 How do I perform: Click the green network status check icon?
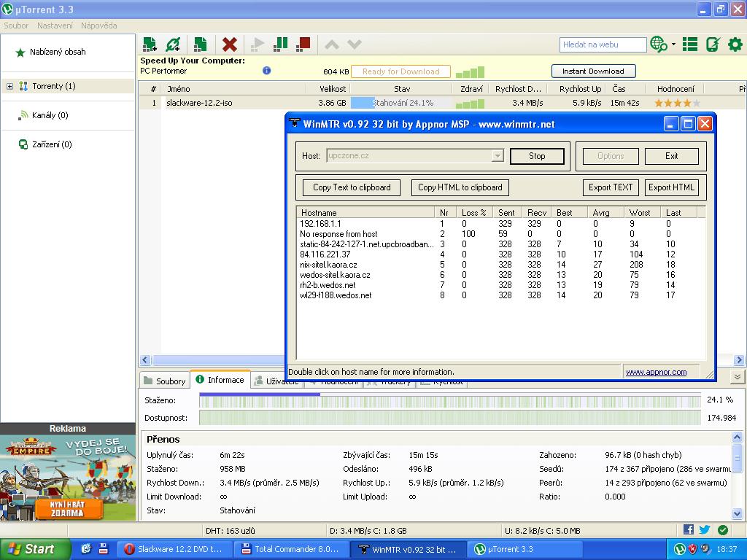723,529
